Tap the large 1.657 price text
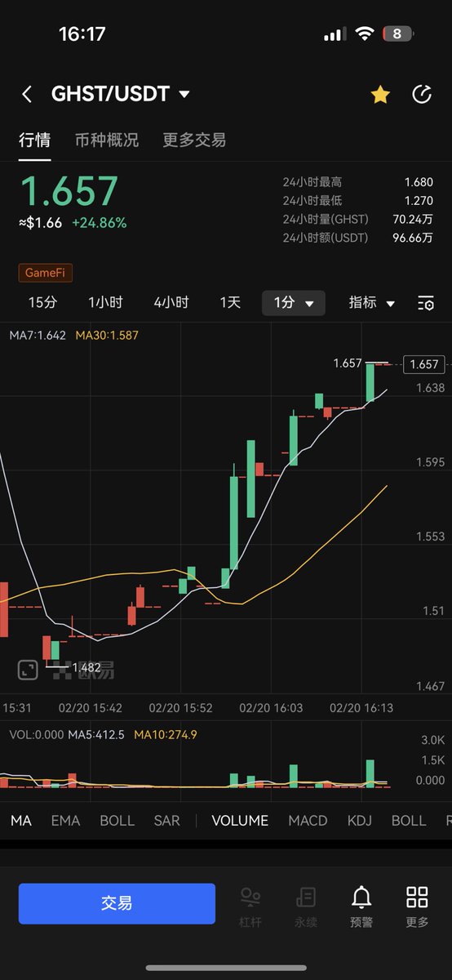Viewport: 452px width, 980px height. (69, 191)
